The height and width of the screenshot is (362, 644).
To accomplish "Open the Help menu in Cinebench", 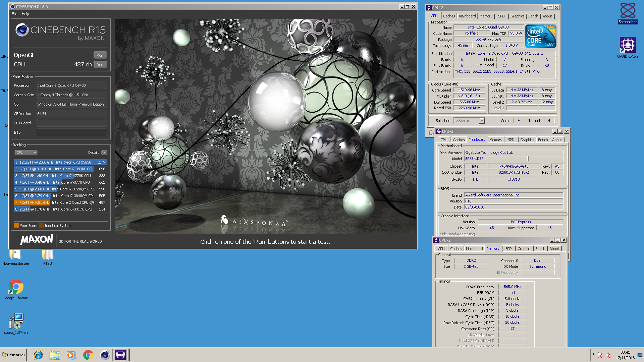I will [25, 14].
